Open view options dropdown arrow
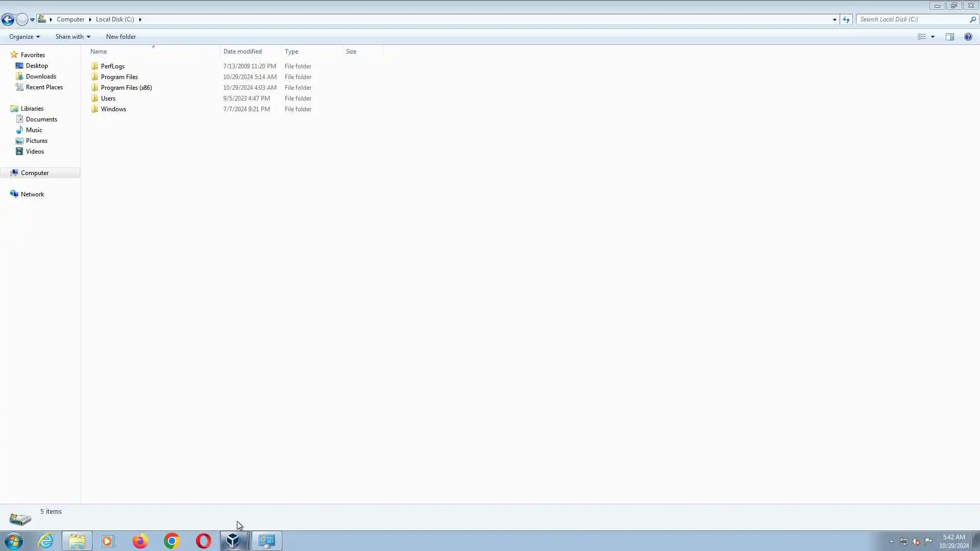The width and height of the screenshot is (980, 551). coord(933,37)
